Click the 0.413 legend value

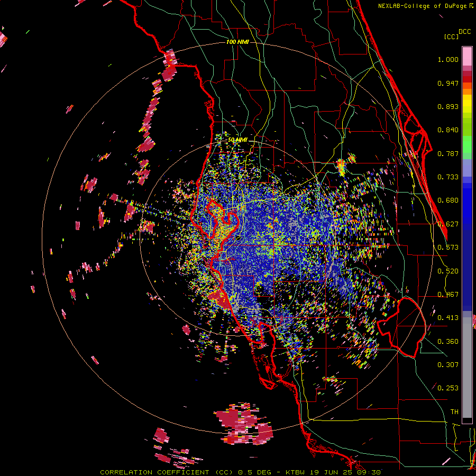coord(448,318)
